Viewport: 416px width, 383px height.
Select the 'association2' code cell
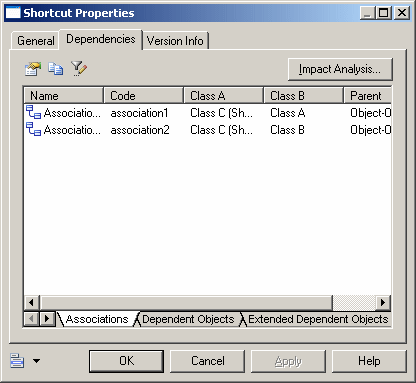coord(140,130)
